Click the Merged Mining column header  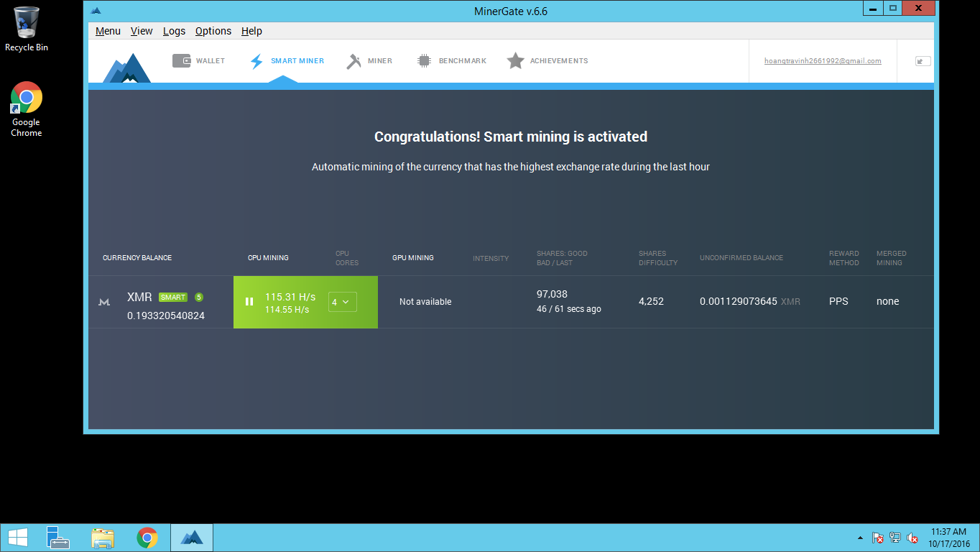pyautogui.click(x=892, y=258)
